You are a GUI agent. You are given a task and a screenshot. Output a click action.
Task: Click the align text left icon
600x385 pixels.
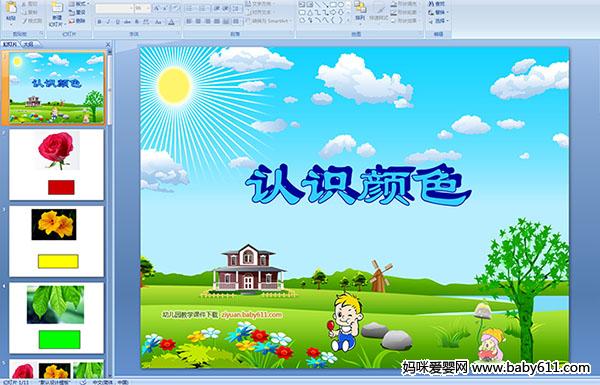coord(189,21)
